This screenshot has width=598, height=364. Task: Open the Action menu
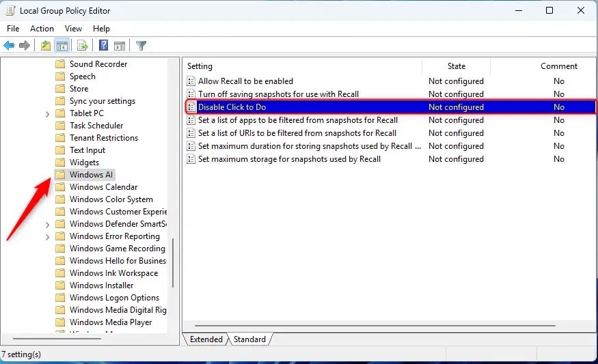(42, 29)
